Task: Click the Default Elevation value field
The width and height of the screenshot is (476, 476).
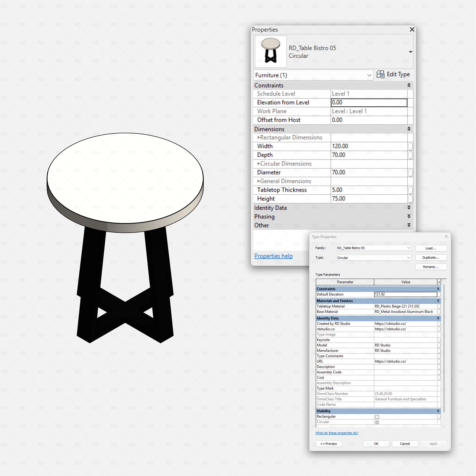Action: click(405, 294)
